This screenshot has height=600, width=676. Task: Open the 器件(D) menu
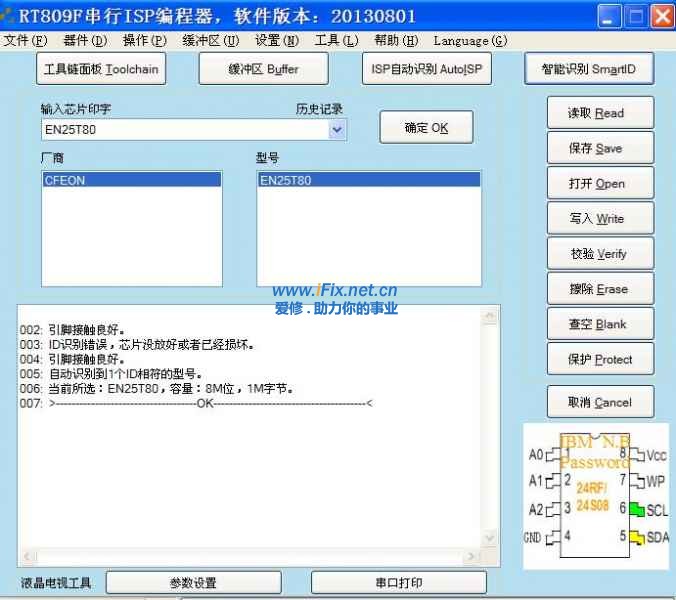85,41
